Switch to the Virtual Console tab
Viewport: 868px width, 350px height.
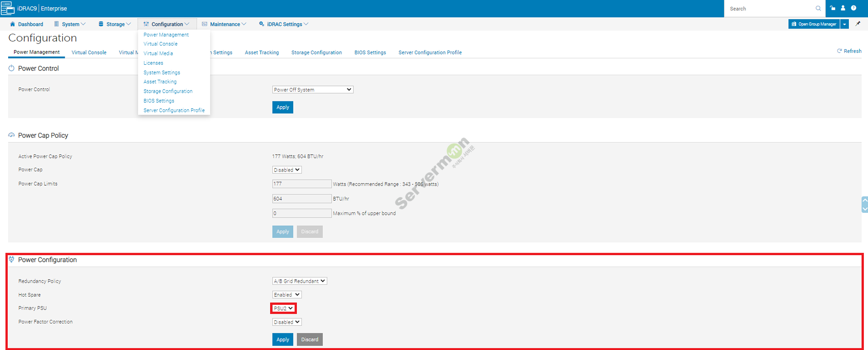[89, 52]
